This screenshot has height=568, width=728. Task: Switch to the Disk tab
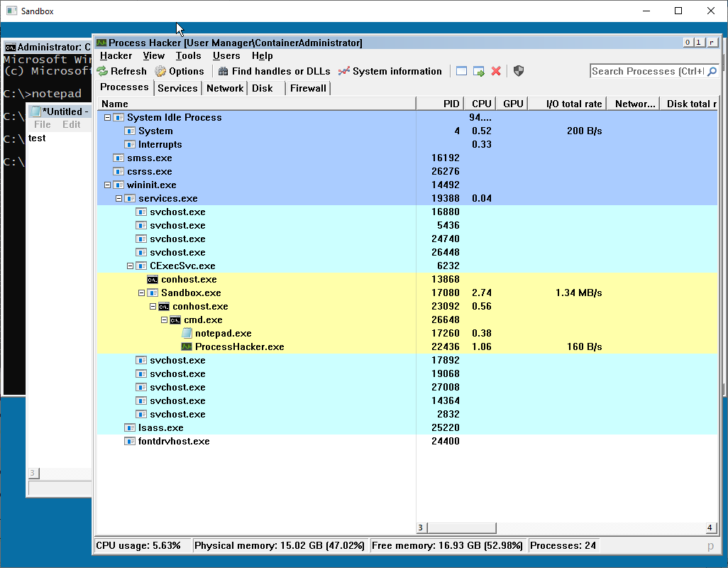pyautogui.click(x=267, y=88)
